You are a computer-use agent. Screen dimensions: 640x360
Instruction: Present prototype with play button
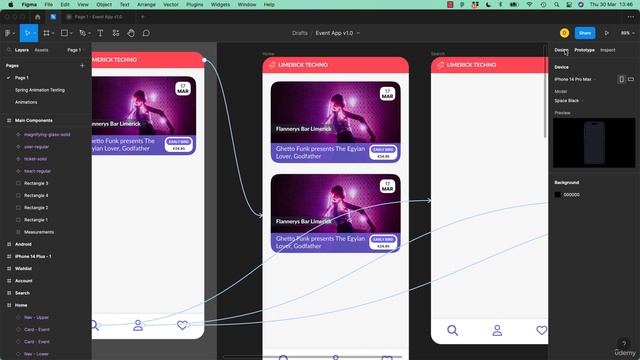607,33
